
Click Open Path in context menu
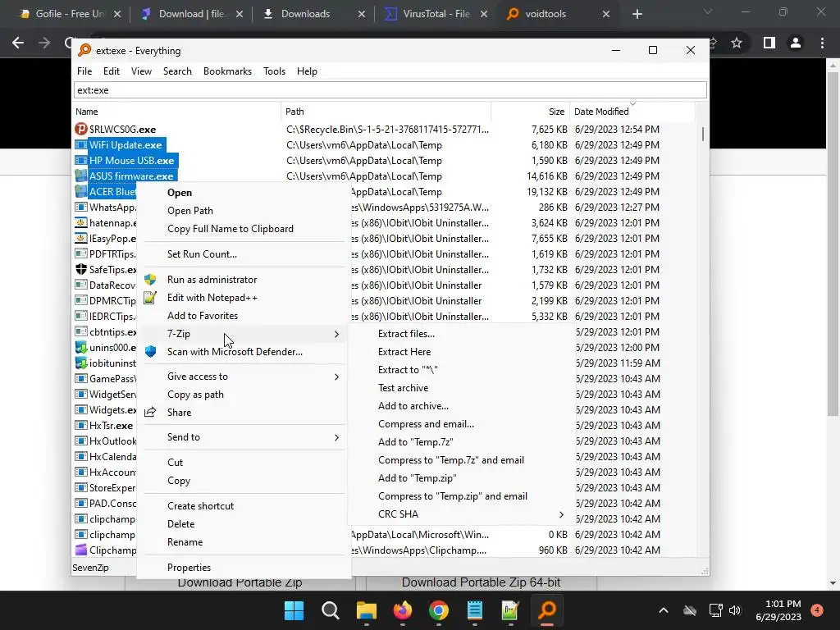pos(190,211)
